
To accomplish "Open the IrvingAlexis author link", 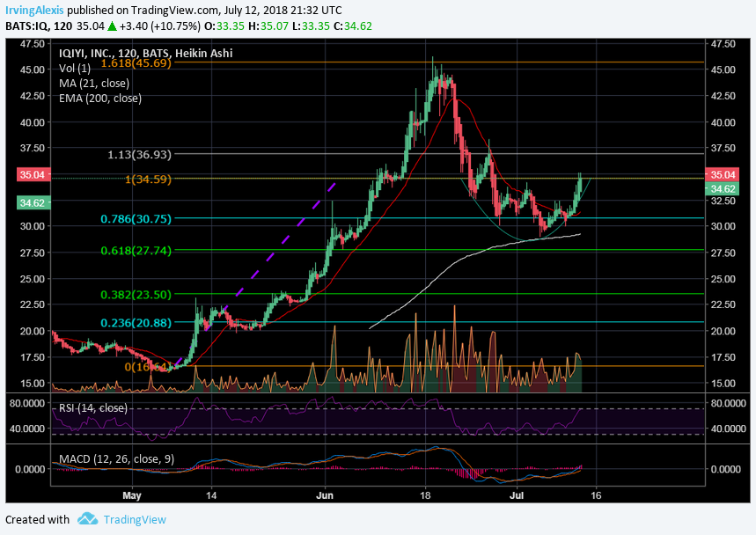I will 34,11.
